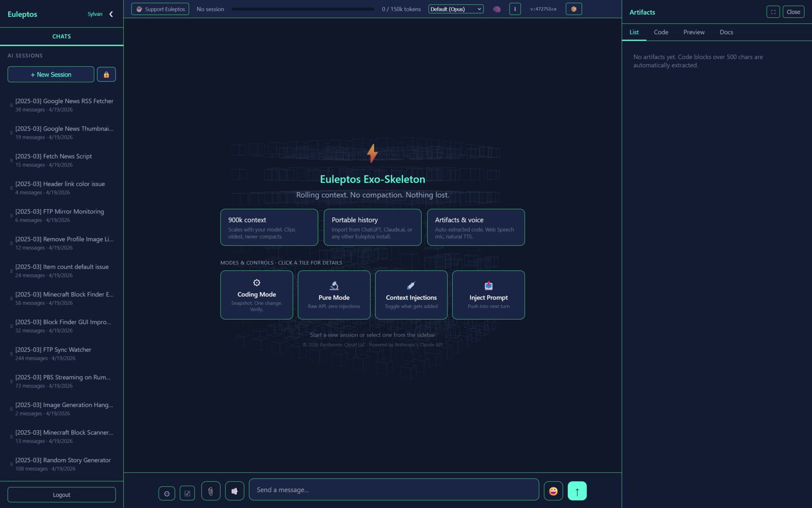
Task: Open session Header link color issue
Action: [61, 188]
